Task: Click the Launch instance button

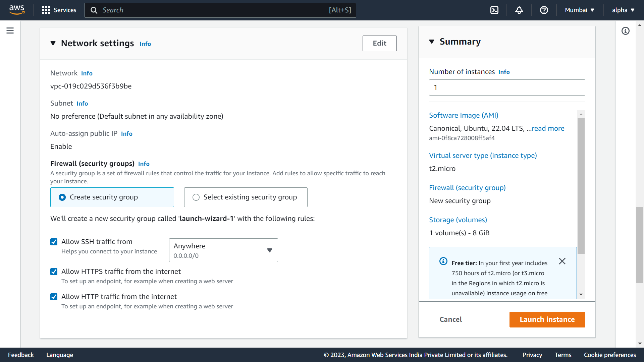Action: click(x=547, y=319)
